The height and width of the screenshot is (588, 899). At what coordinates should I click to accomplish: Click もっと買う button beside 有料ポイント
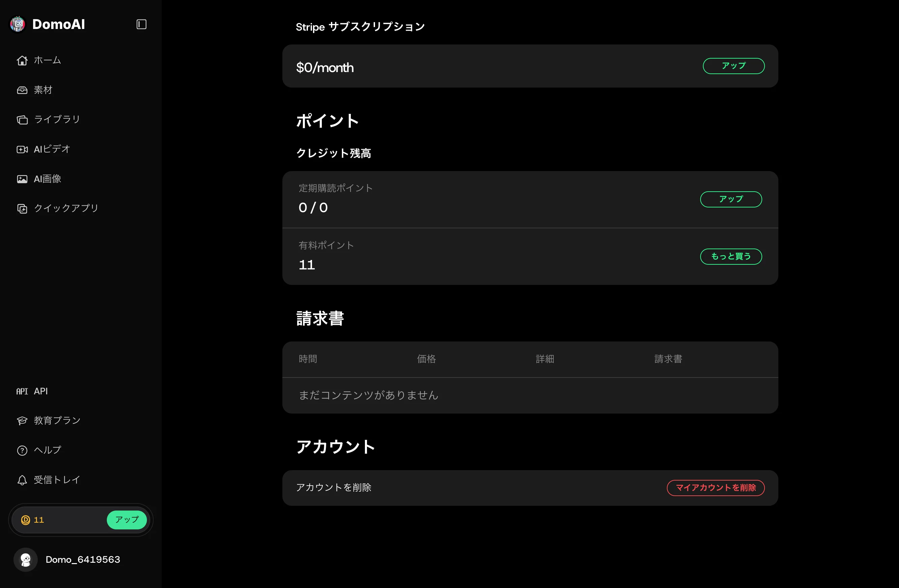click(731, 257)
